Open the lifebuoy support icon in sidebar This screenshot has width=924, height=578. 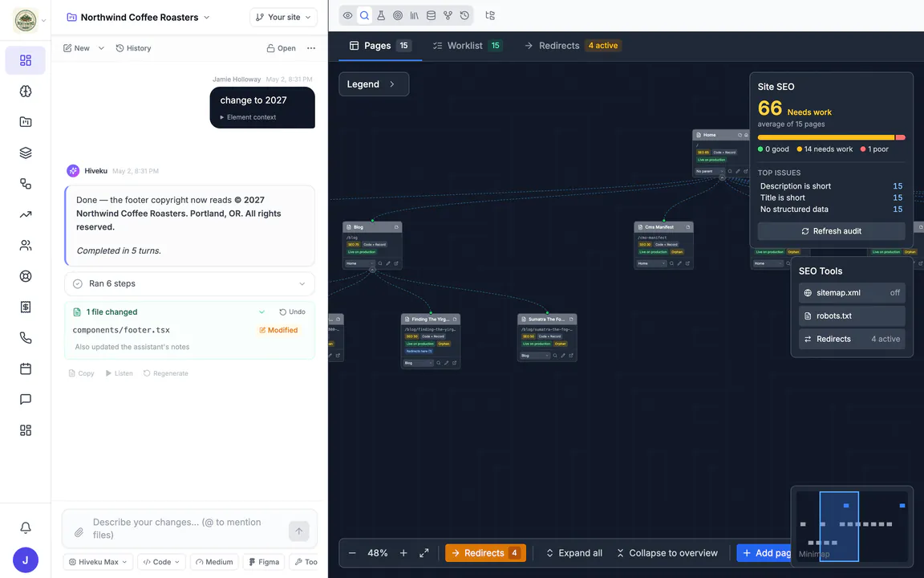[x=26, y=276]
